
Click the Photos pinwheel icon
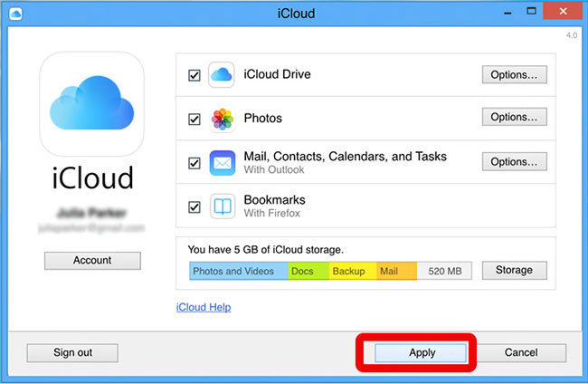point(223,120)
